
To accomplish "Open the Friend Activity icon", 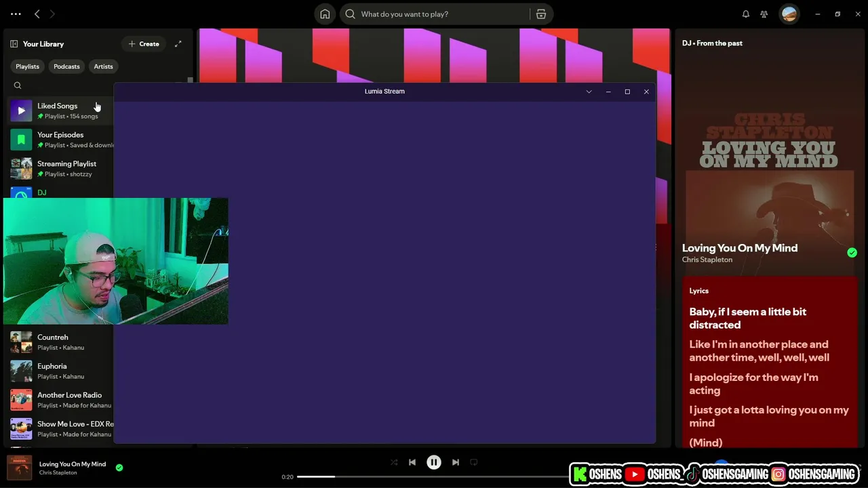I will (x=764, y=14).
